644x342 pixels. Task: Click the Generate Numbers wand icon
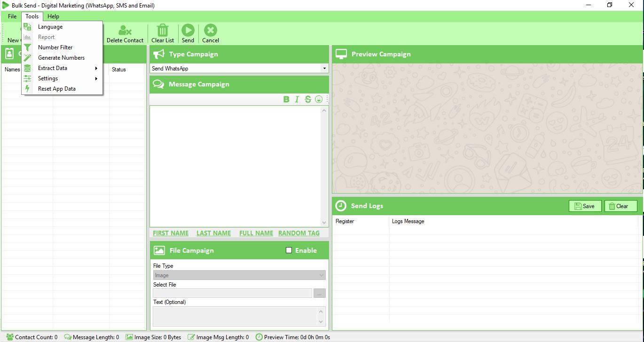[28, 58]
